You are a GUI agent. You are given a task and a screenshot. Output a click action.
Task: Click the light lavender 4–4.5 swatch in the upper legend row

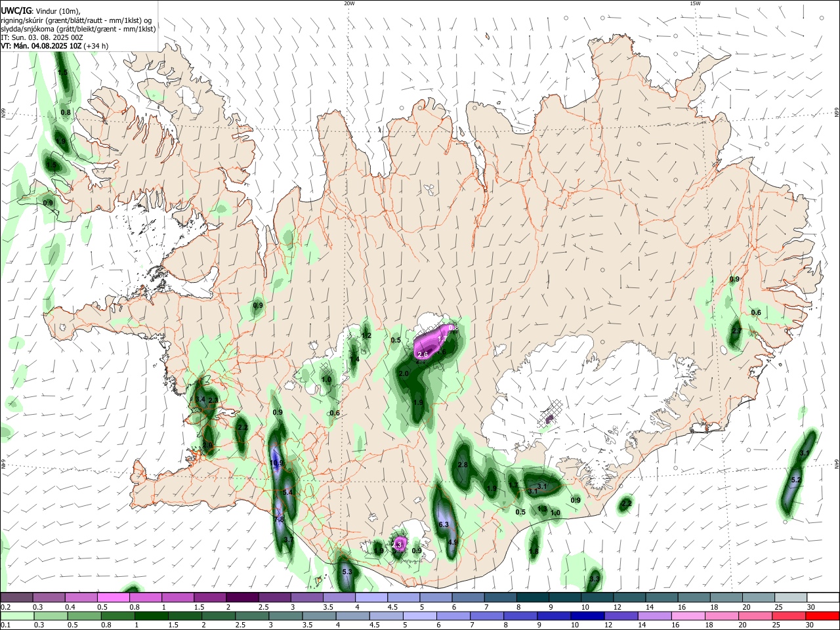click(370, 597)
